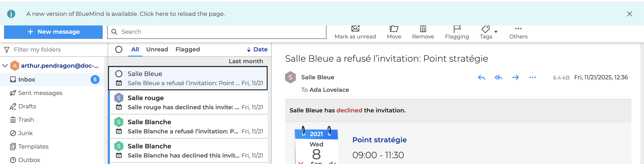The height and width of the screenshot is (164, 644).
Task: Click the Move folder icon
Action: click(394, 29)
